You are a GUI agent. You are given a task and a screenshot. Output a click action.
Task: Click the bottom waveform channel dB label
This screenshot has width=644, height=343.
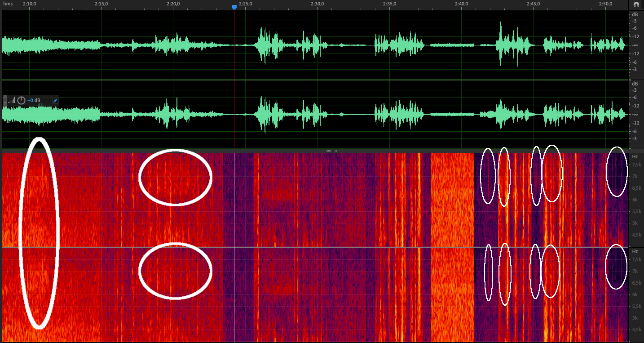click(635, 84)
